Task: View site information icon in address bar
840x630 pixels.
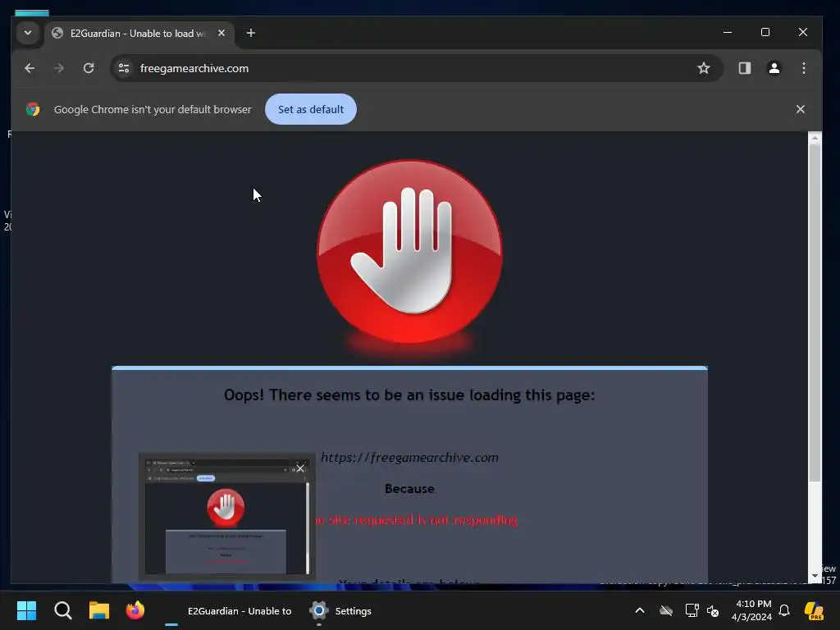Action: pos(124,68)
